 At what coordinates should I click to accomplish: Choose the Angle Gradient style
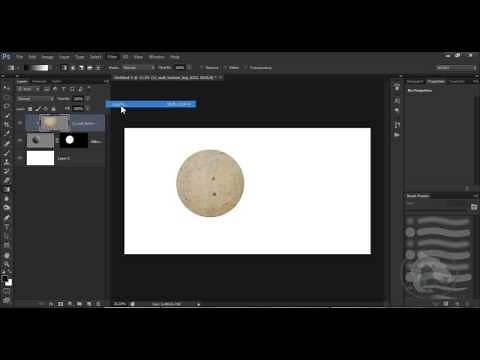point(81,68)
